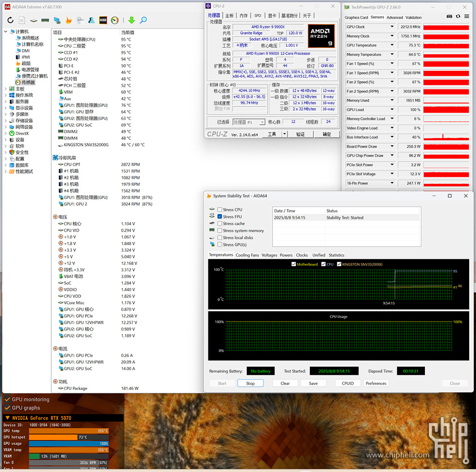The height and width of the screenshot is (472, 476).
Task: Switch to CPU-Z 内存 tab
Action: click(x=244, y=16)
